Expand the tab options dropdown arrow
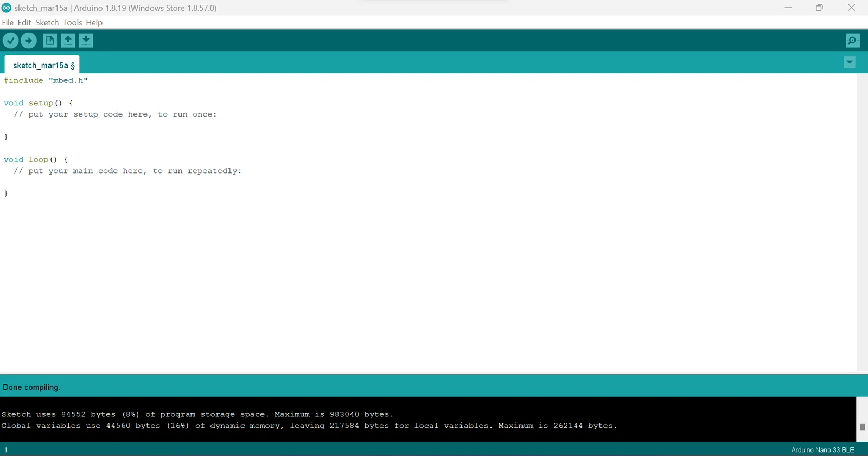Viewport: 868px width, 456px height. coord(850,62)
